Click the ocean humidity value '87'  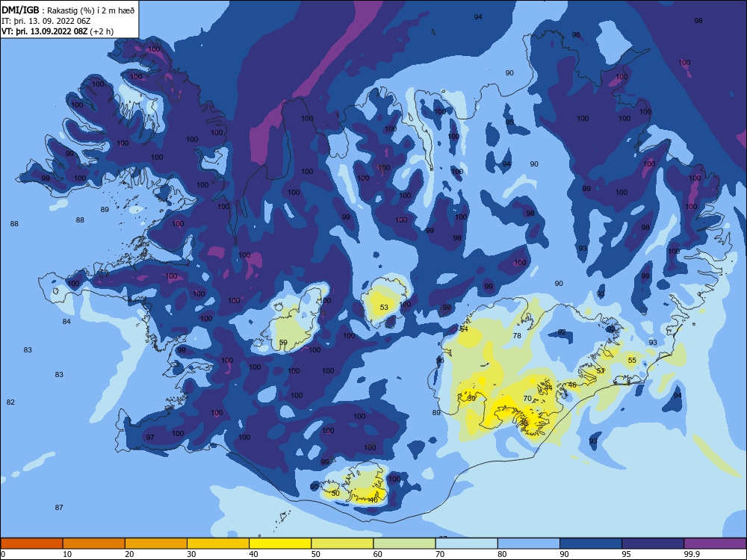click(x=59, y=508)
